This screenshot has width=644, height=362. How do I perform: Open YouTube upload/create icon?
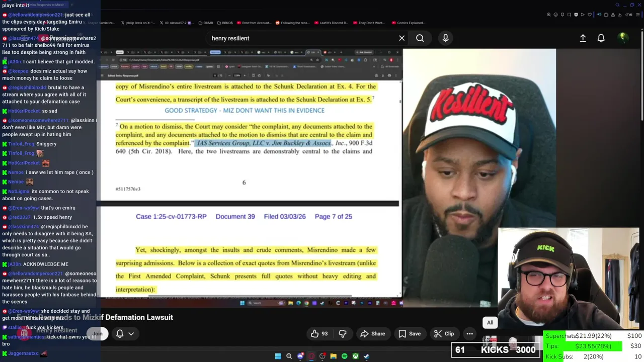(x=583, y=38)
